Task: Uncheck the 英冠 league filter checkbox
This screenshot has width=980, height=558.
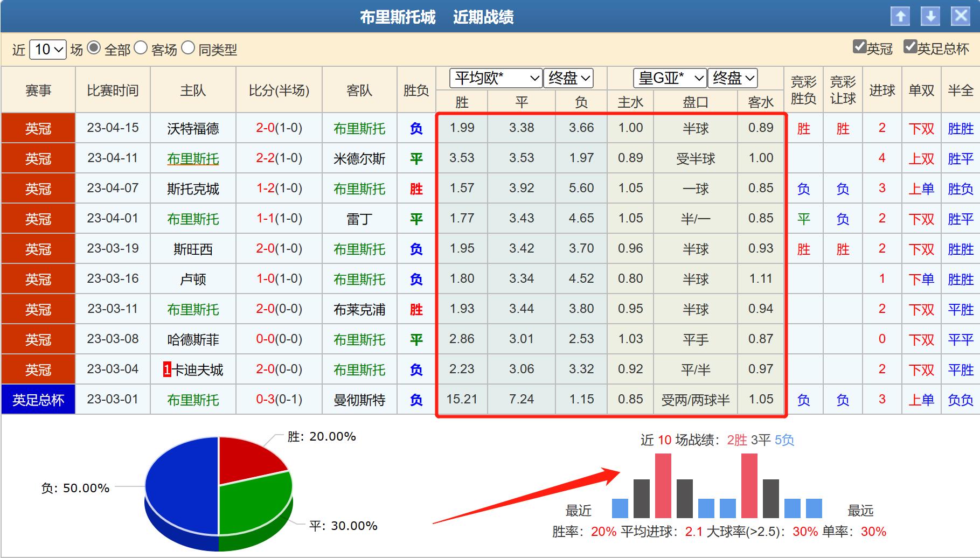Action: click(x=859, y=48)
